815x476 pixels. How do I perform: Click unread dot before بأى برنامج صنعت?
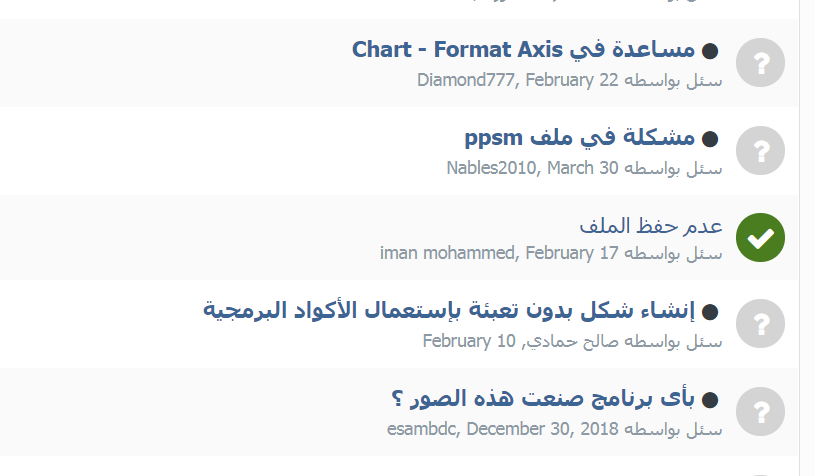coord(710,400)
